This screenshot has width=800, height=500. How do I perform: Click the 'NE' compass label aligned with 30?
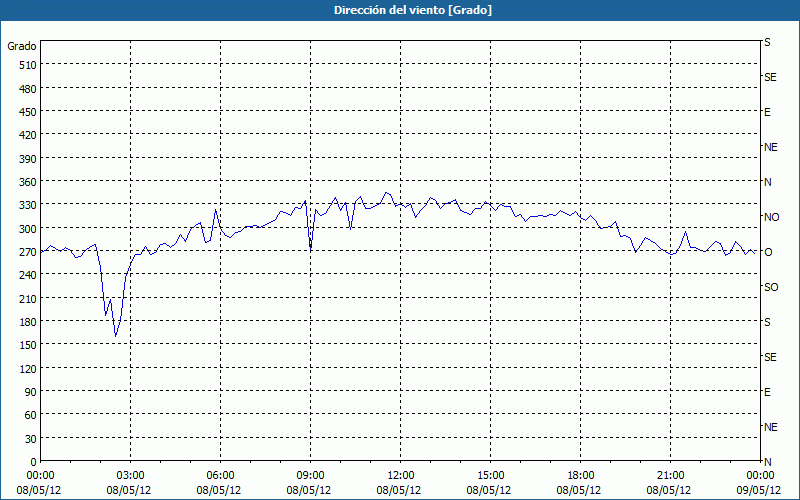[x=770, y=427]
